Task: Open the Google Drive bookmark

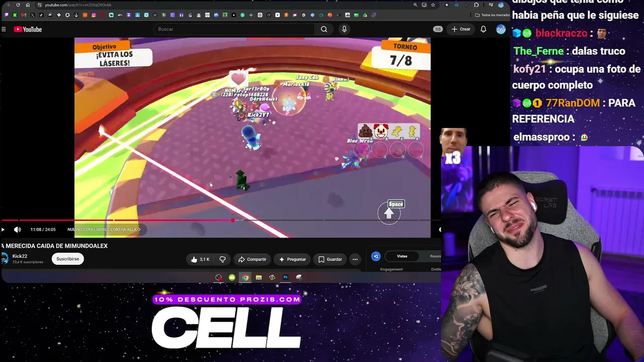Action: pos(365,15)
